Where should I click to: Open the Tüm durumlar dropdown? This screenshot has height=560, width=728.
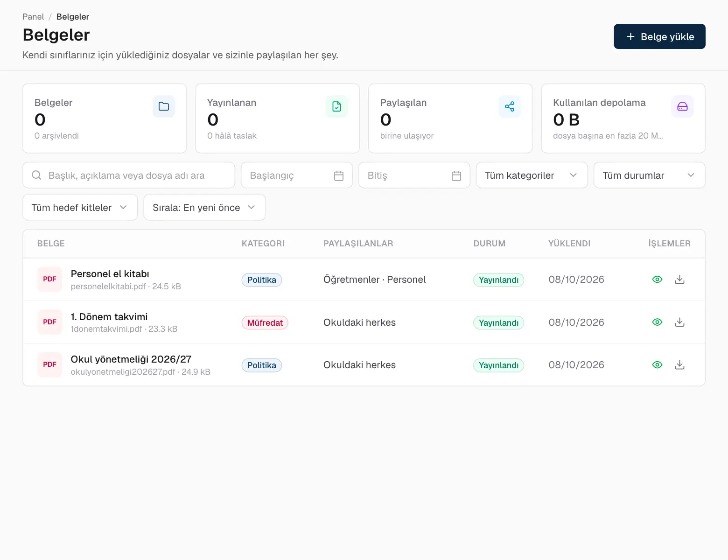(649, 175)
